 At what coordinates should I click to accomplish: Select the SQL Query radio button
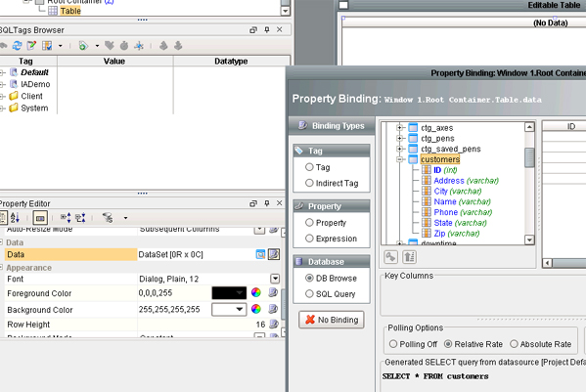click(x=309, y=294)
